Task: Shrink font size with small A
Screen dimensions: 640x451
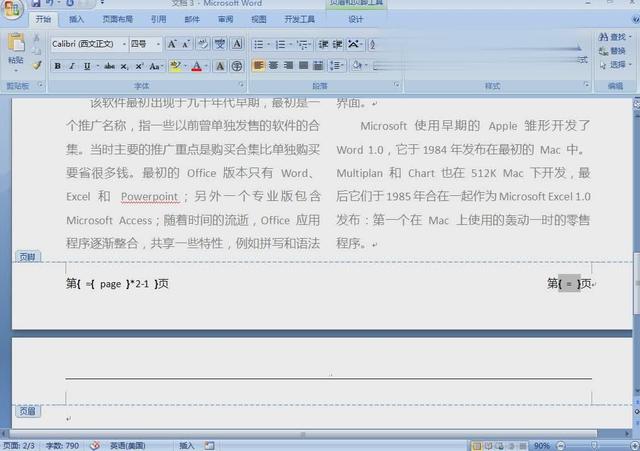Action: 186,44
